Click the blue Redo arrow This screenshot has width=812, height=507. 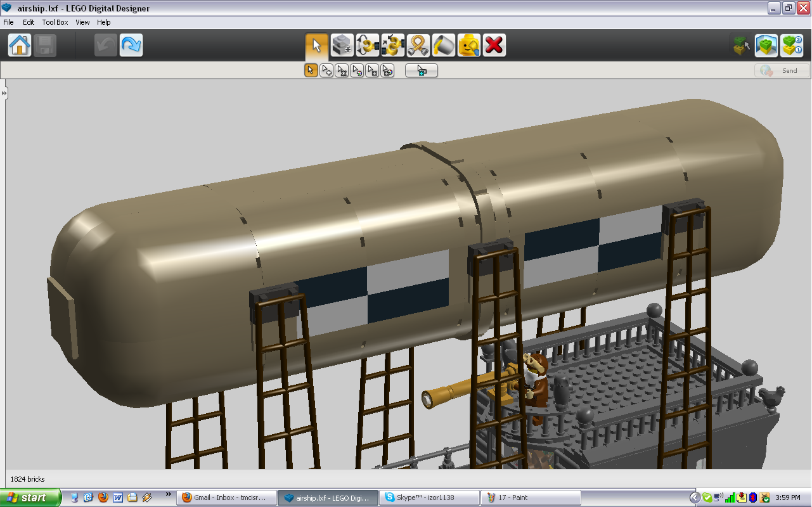tap(131, 46)
